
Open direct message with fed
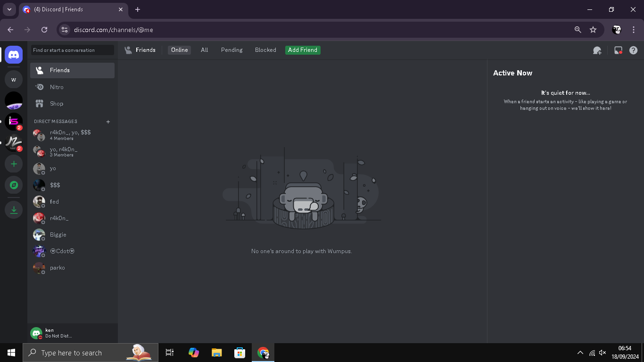(x=72, y=201)
